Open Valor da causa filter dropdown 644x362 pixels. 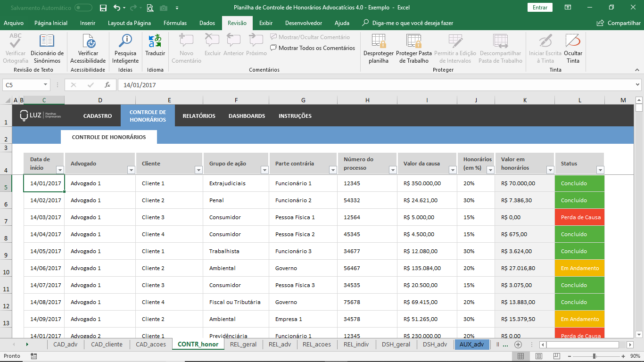(x=453, y=170)
